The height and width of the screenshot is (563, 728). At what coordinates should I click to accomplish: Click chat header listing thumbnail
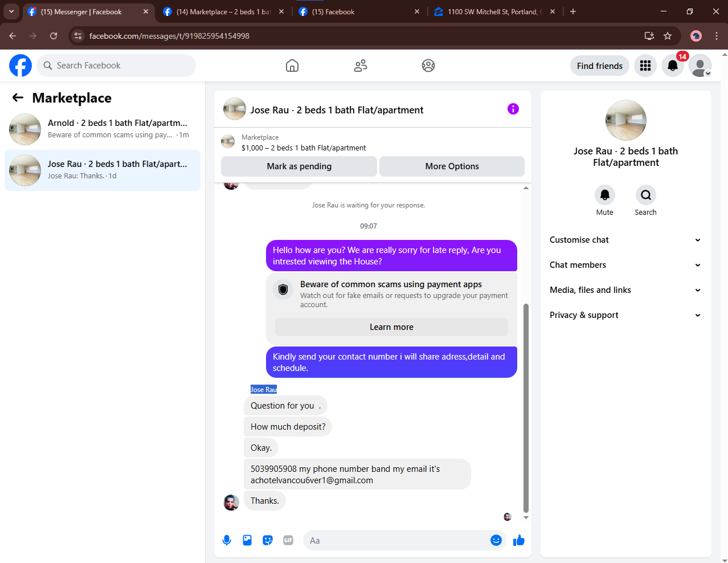(x=235, y=109)
